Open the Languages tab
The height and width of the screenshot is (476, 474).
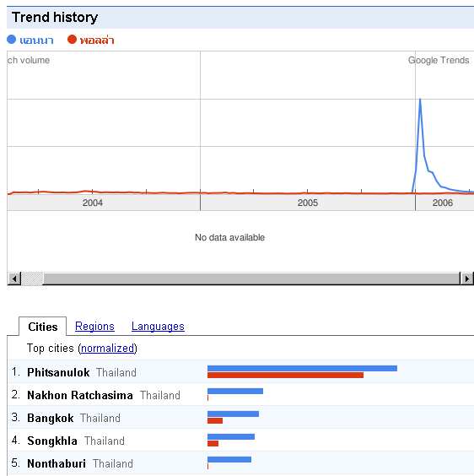[x=158, y=327]
